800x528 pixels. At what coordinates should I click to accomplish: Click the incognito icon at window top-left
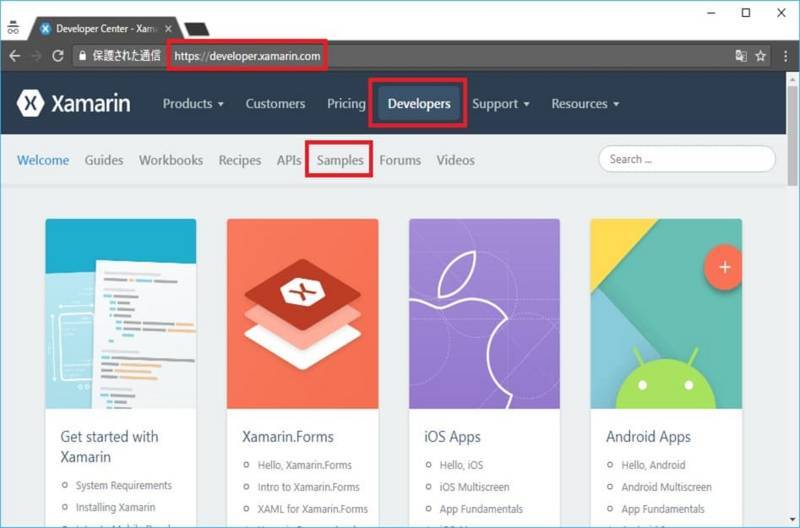[13, 28]
